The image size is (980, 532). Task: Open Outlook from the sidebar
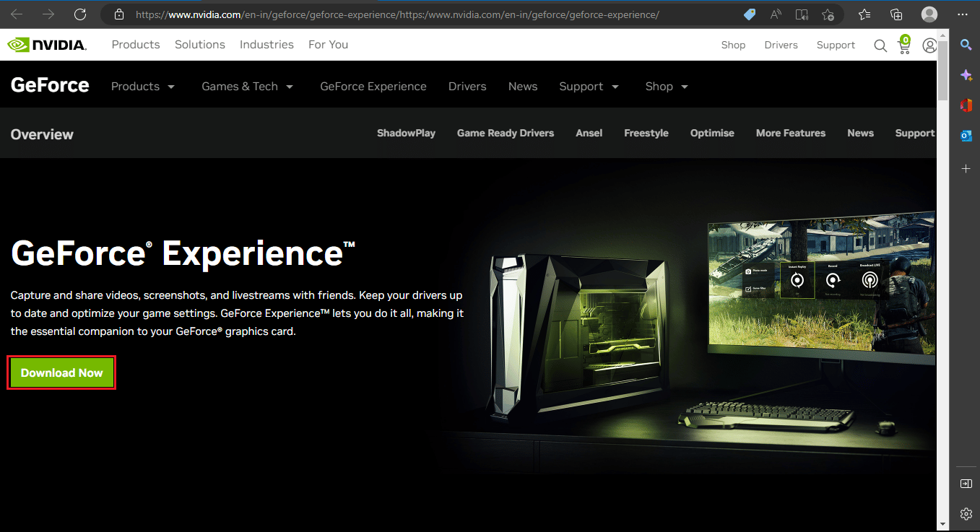(966, 136)
